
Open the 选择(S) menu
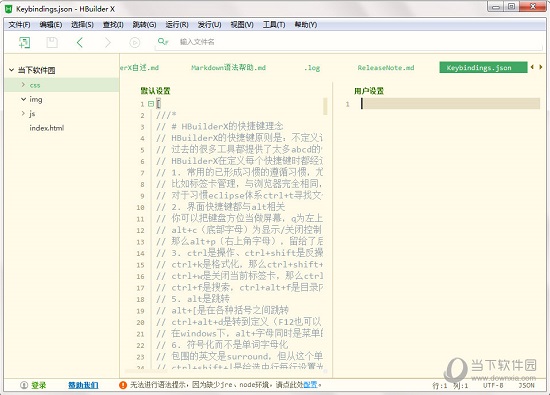point(82,25)
